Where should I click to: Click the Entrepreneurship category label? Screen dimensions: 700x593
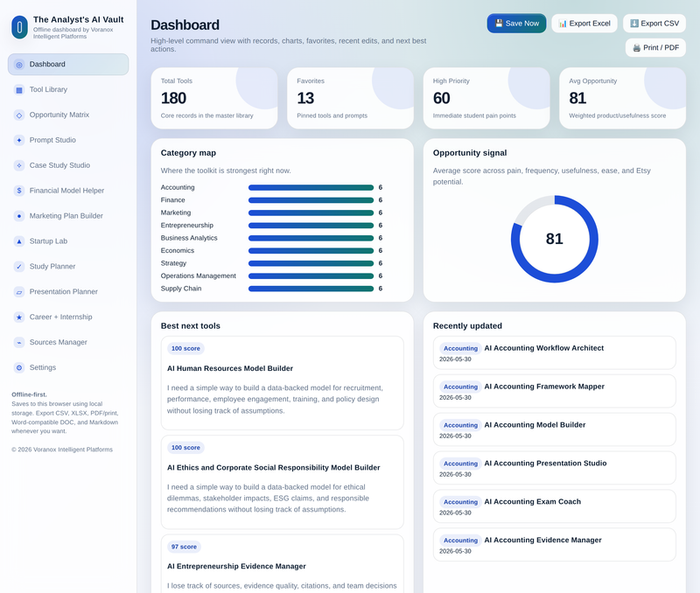(187, 226)
